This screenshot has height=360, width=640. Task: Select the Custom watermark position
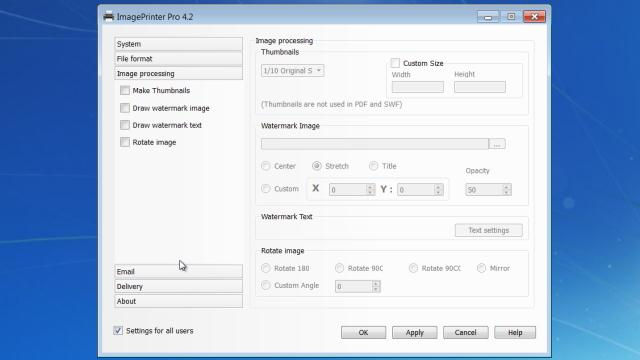[266, 189]
